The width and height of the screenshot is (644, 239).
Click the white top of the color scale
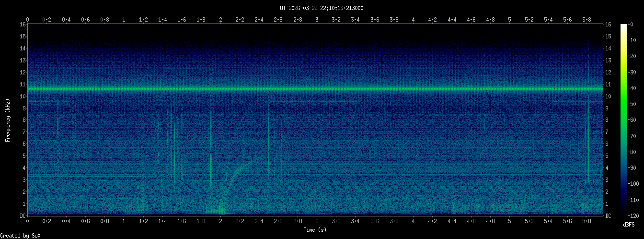tap(623, 27)
